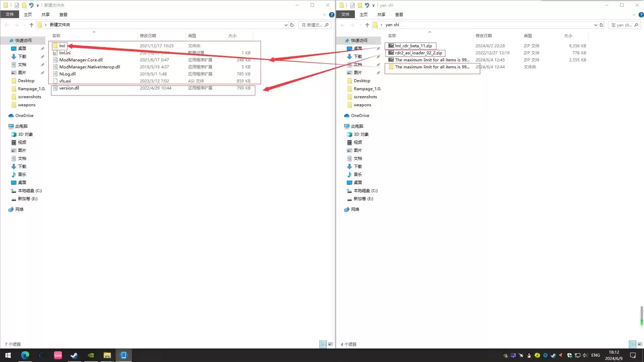Image resolution: width=644 pixels, height=362 pixels.
Task: Launch Microsoft Edge from the taskbar
Action: point(25,355)
